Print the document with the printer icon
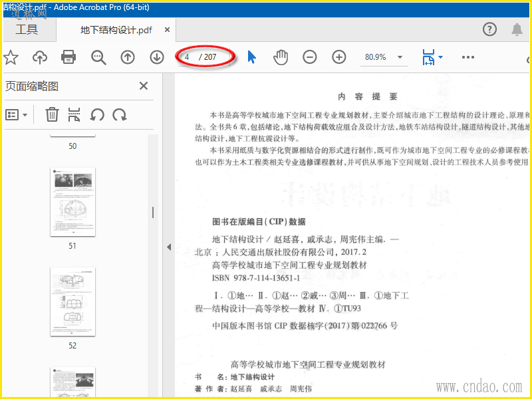The image size is (532, 399). pos(68,57)
